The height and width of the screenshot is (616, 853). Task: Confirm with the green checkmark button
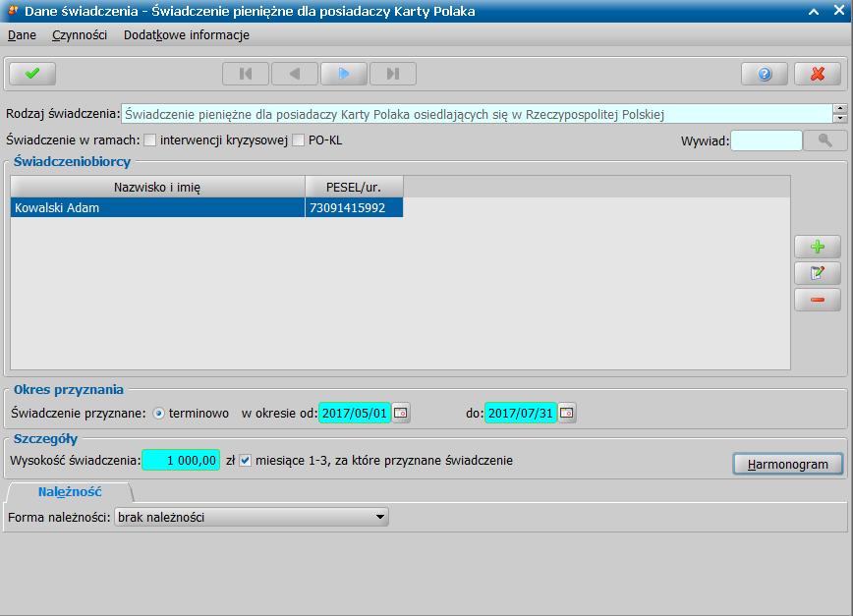coord(32,74)
